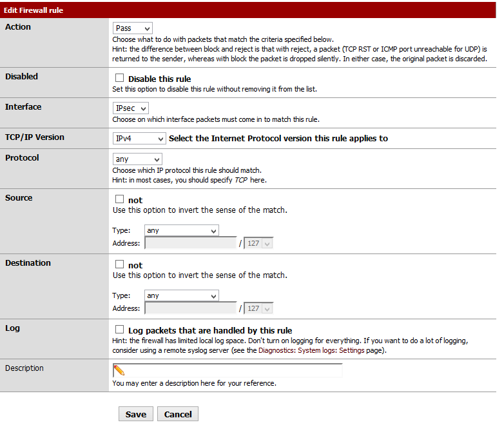This screenshot has width=504, height=427.
Task: Check the Disable this rule checkbox
Action: pyautogui.click(x=119, y=78)
